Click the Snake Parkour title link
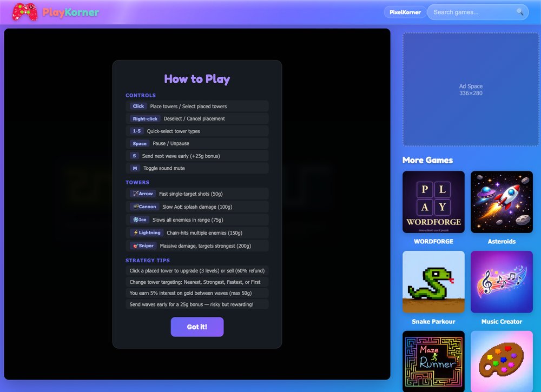This screenshot has height=392, width=541. [x=433, y=322]
